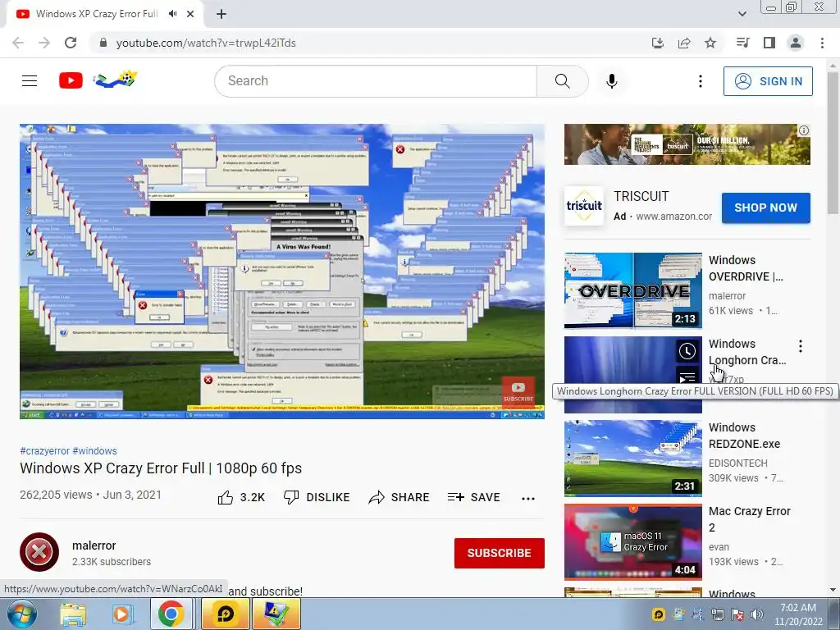Open a new browser tab with plus icon
Image resolution: width=840 pixels, height=630 pixels.
click(221, 14)
